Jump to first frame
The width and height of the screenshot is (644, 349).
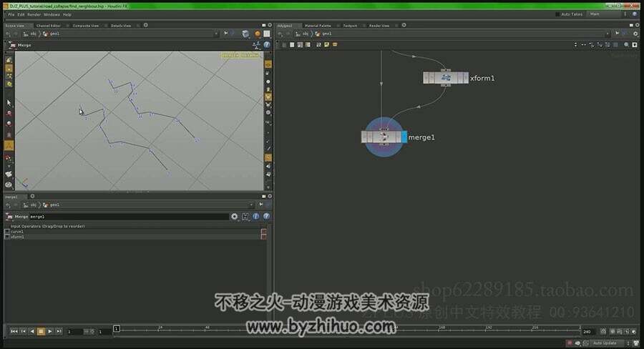[14, 331]
